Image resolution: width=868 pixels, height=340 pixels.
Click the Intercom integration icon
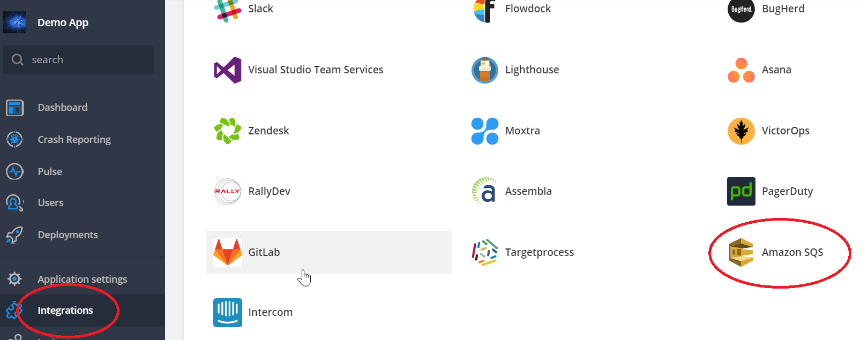[228, 312]
